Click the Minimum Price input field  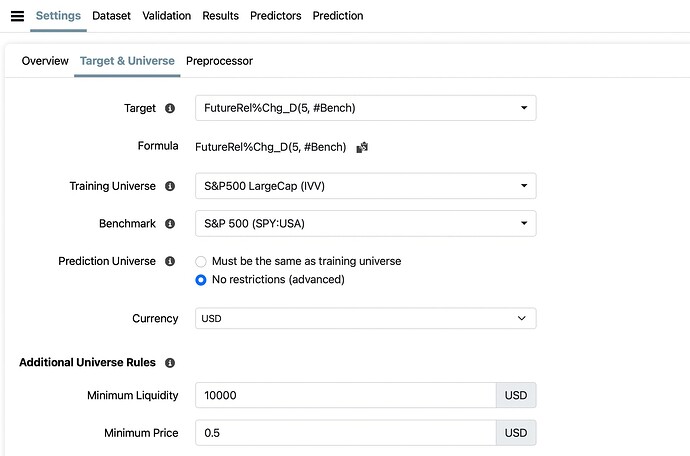[x=345, y=433]
